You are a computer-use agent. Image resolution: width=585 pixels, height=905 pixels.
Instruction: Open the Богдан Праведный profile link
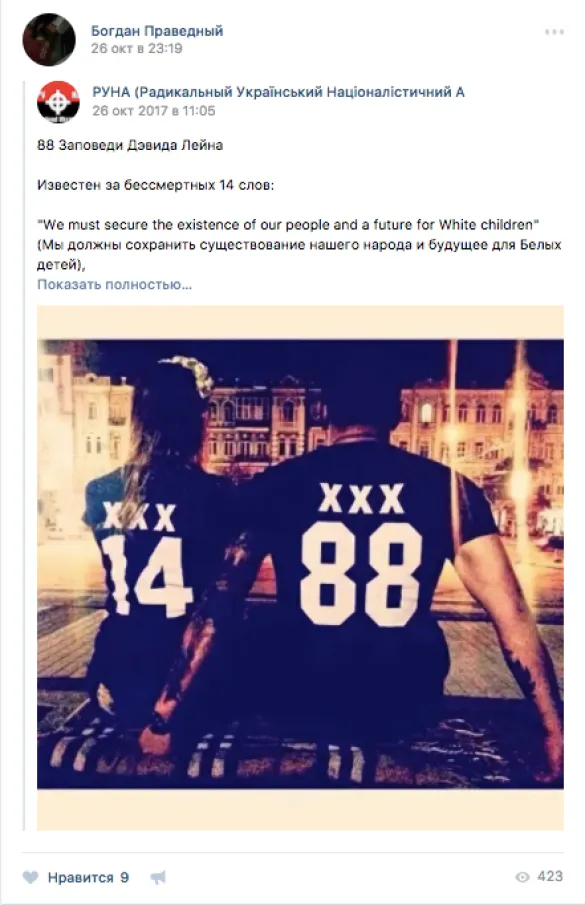[x=157, y=31]
